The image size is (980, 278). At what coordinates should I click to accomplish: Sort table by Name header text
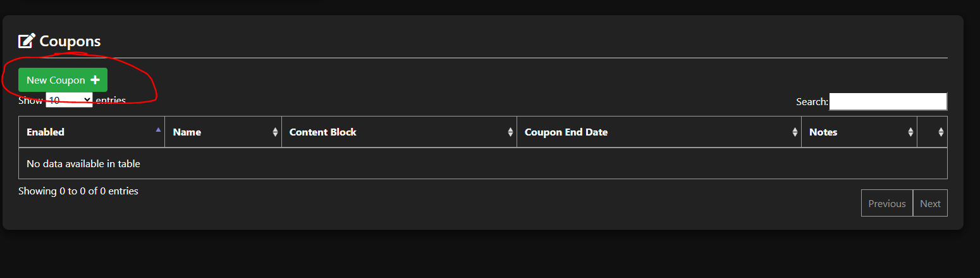[187, 132]
